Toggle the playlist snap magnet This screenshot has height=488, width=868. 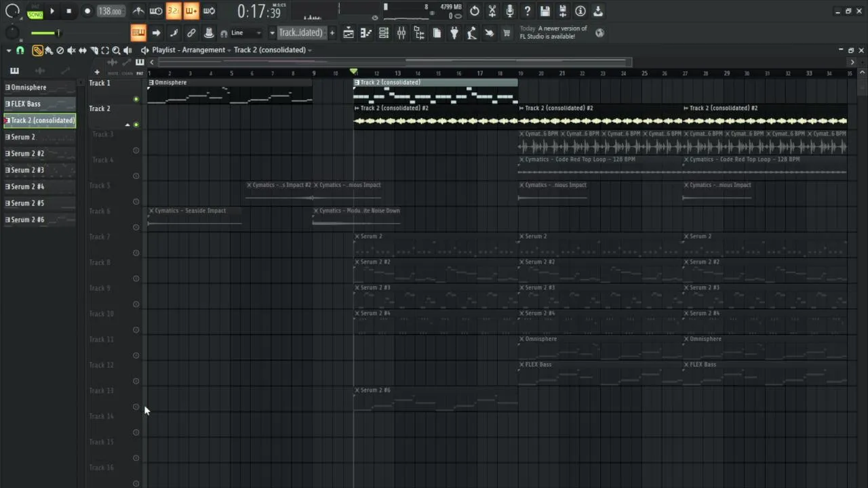click(20, 50)
